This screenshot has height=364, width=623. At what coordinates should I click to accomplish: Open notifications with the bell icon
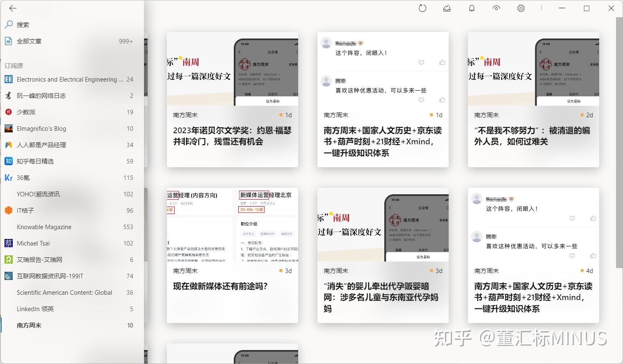472,8
